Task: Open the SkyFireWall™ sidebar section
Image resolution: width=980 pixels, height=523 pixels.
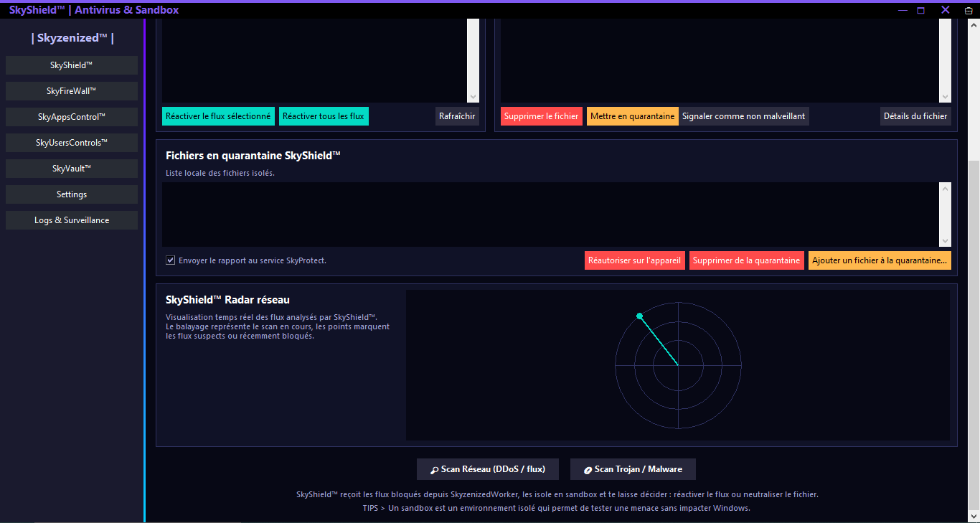Action: point(72,91)
